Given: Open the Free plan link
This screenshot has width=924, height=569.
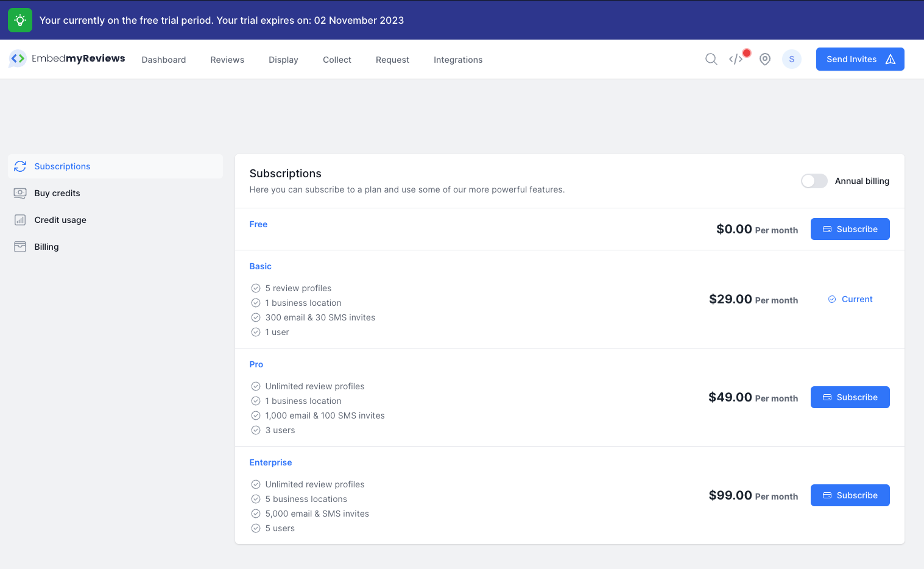Looking at the screenshot, I should click(x=258, y=224).
